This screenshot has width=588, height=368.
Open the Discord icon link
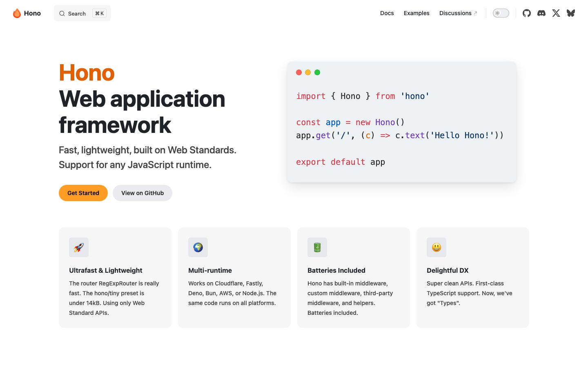(x=541, y=13)
